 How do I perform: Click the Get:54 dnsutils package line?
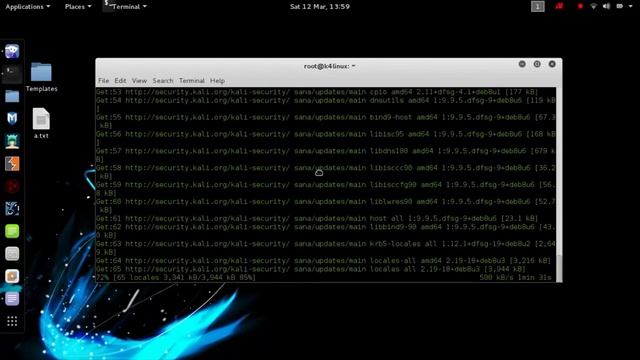326,104
